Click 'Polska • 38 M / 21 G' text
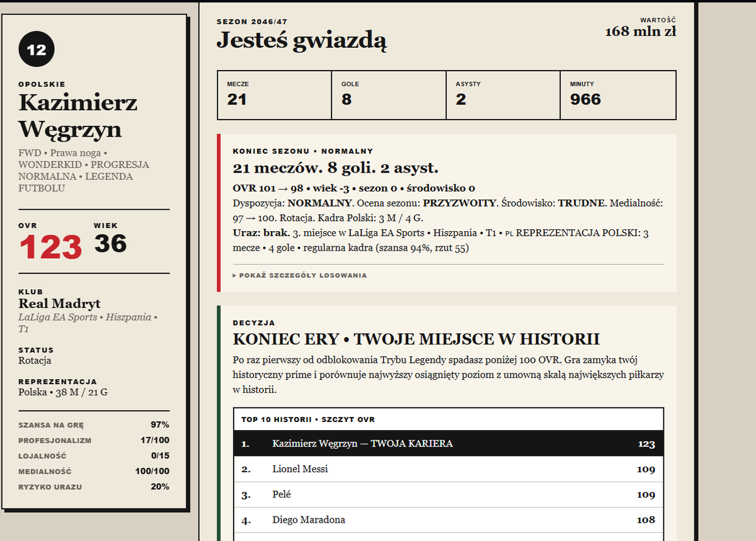 coord(63,392)
